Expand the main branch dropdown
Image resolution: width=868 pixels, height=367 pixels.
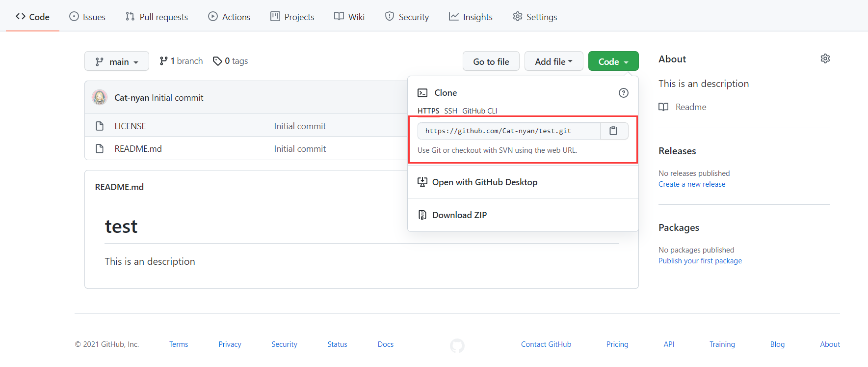pos(117,61)
